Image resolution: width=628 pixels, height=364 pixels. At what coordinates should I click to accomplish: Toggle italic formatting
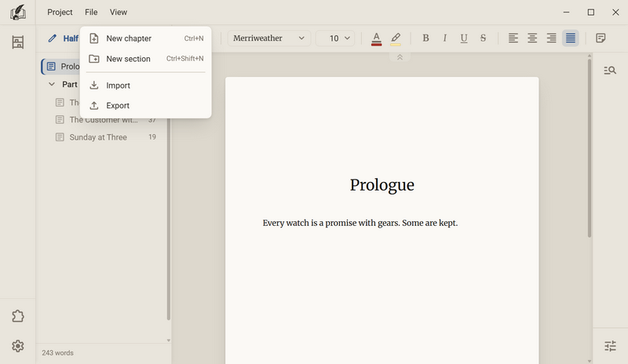444,38
